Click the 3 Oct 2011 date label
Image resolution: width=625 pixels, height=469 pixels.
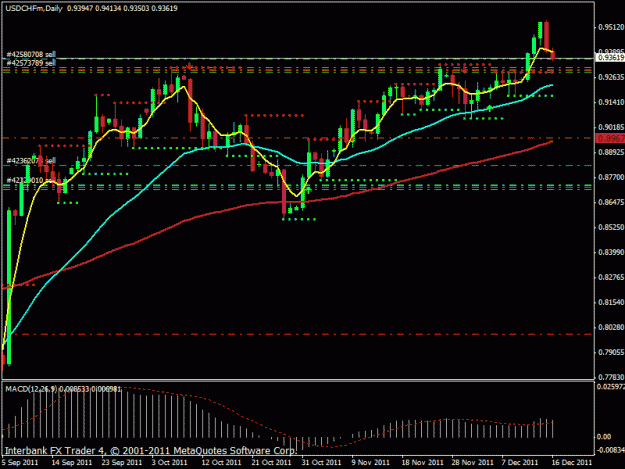point(169,462)
